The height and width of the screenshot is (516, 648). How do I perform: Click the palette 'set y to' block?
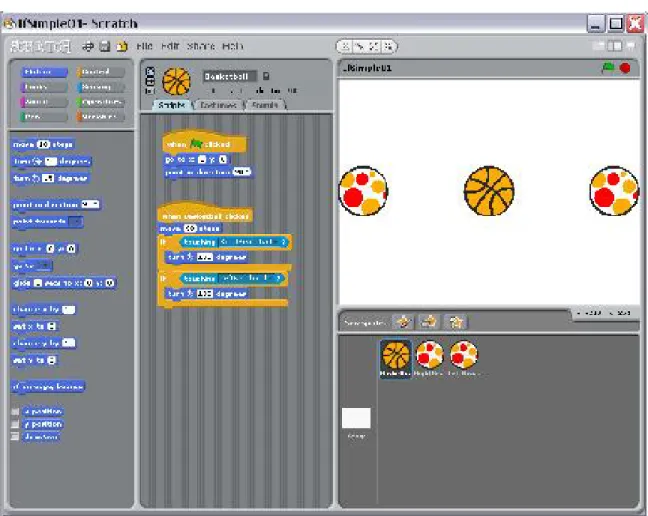pyautogui.click(x=35, y=360)
